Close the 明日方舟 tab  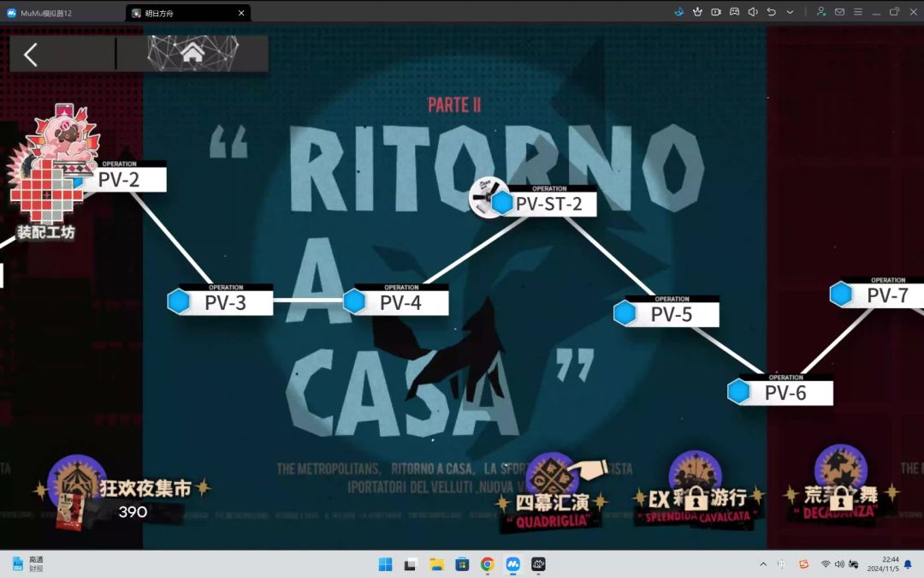241,13
